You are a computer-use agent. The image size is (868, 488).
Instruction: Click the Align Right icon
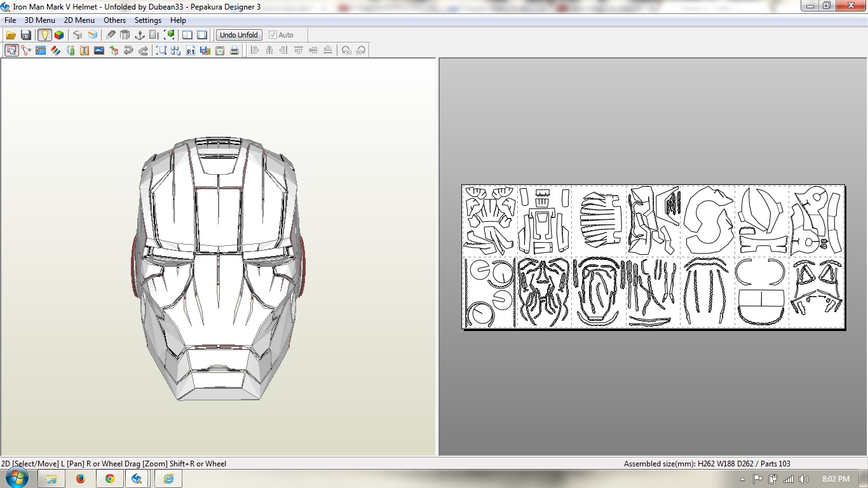284,50
